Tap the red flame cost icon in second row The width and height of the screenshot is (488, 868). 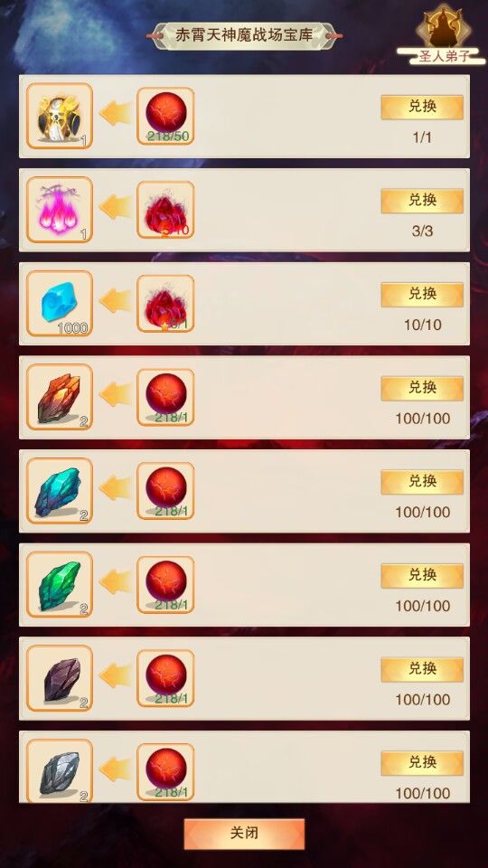tap(165, 210)
